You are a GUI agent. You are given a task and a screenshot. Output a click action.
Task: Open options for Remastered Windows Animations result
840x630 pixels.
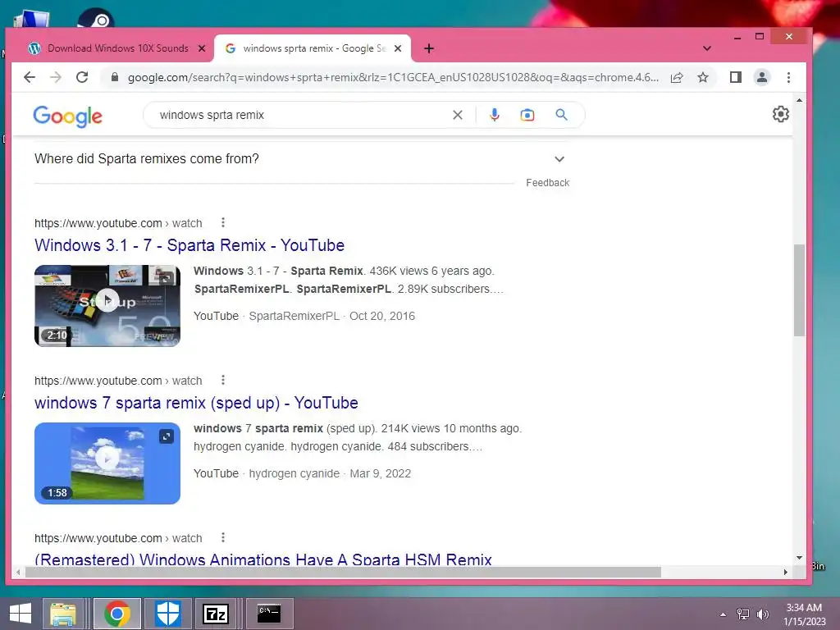tap(223, 537)
